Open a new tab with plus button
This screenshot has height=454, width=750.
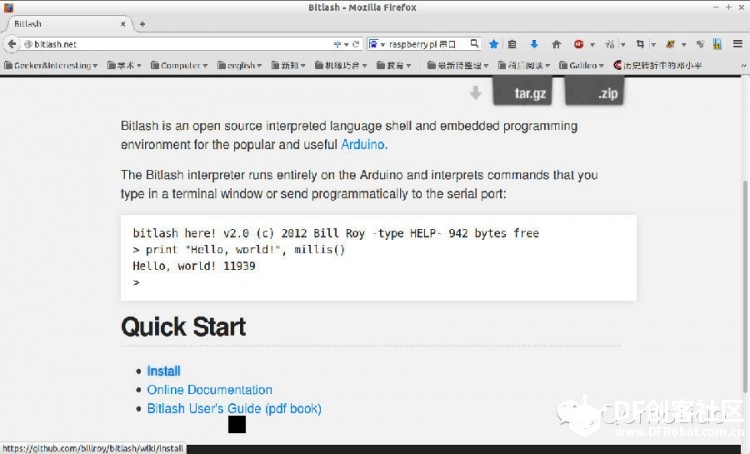[142, 23]
